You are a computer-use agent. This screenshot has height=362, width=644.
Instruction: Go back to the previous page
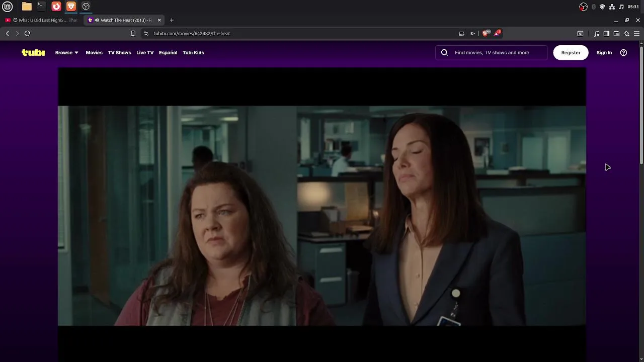[x=7, y=33]
